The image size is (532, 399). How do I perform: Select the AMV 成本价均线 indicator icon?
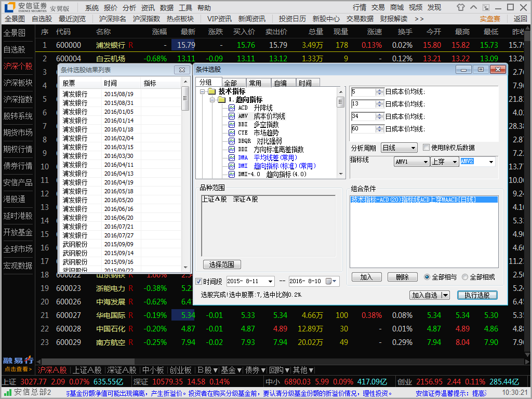point(232,116)
